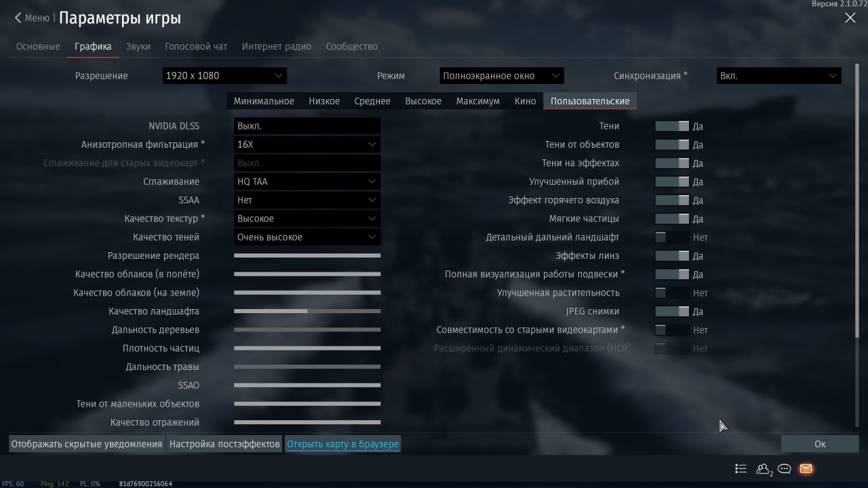Switch to Сообщество tab

(x=352, y=47)
